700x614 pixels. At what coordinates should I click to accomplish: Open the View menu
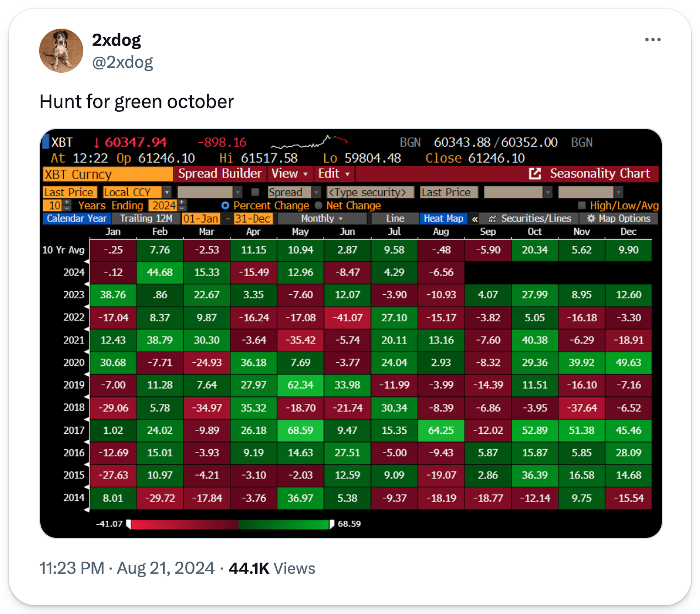click(x=290, y=174)
